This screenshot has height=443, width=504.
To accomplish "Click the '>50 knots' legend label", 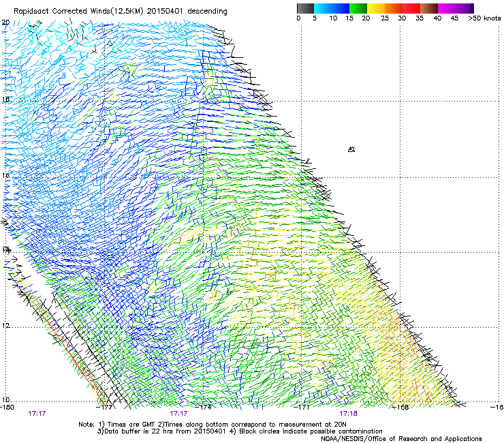I will click(484, 18).
